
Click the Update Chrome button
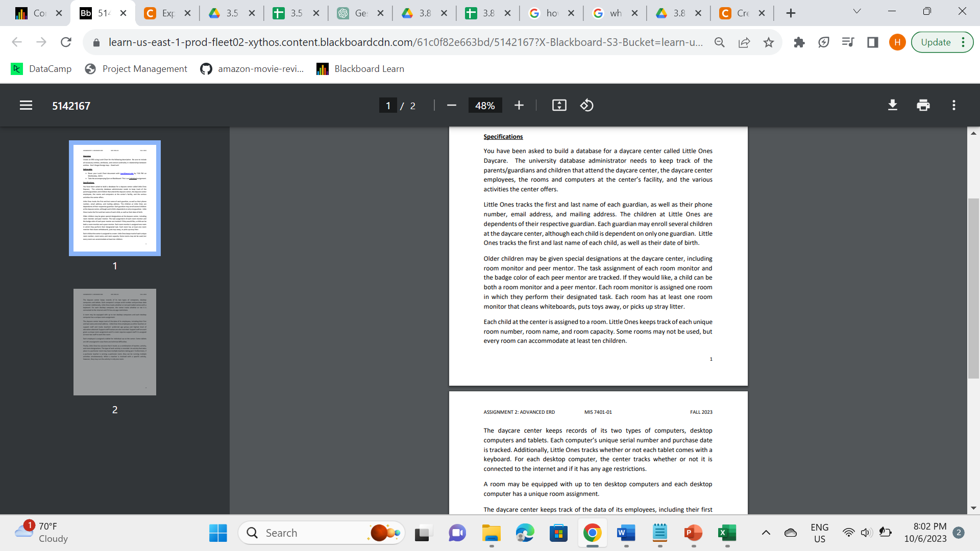(x=936, y=42)
